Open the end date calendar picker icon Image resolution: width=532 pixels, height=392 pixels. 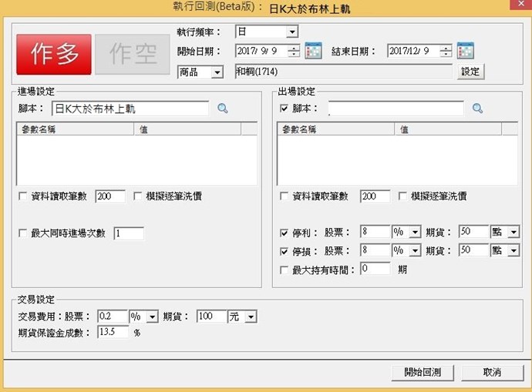point(465,52)
